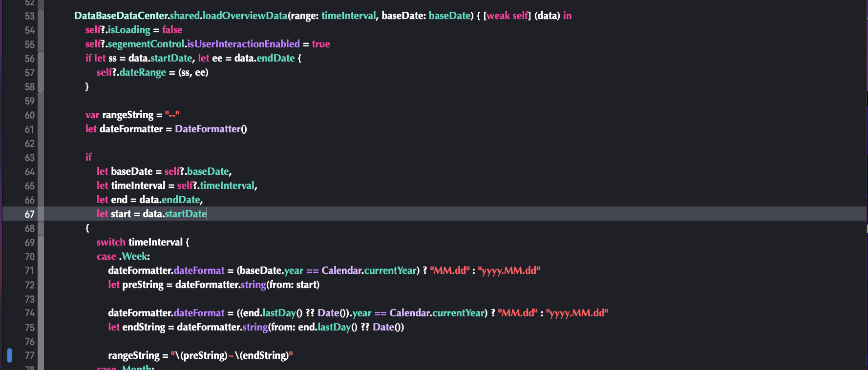Click line number 60 in gutter
868x370 pixels.
30,115
